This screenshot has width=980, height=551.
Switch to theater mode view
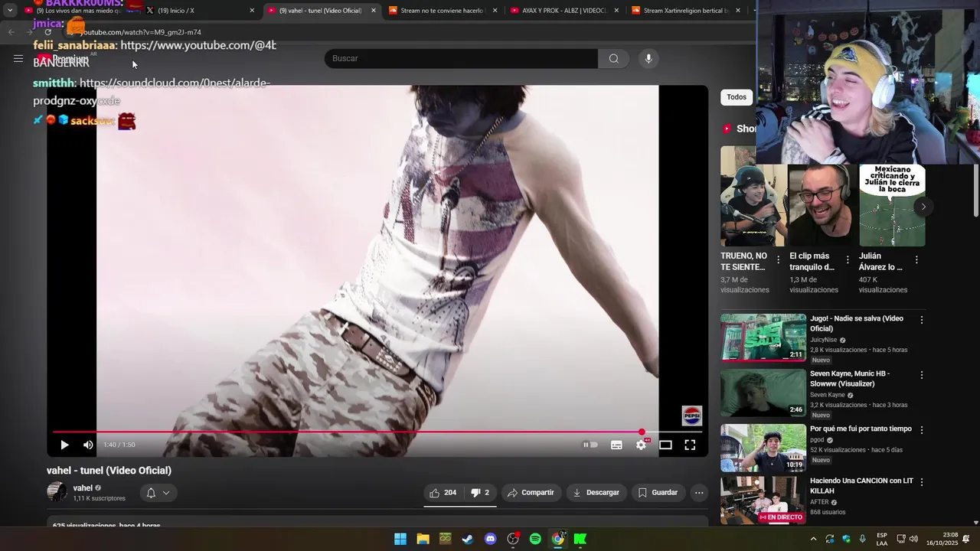point(665,445)
